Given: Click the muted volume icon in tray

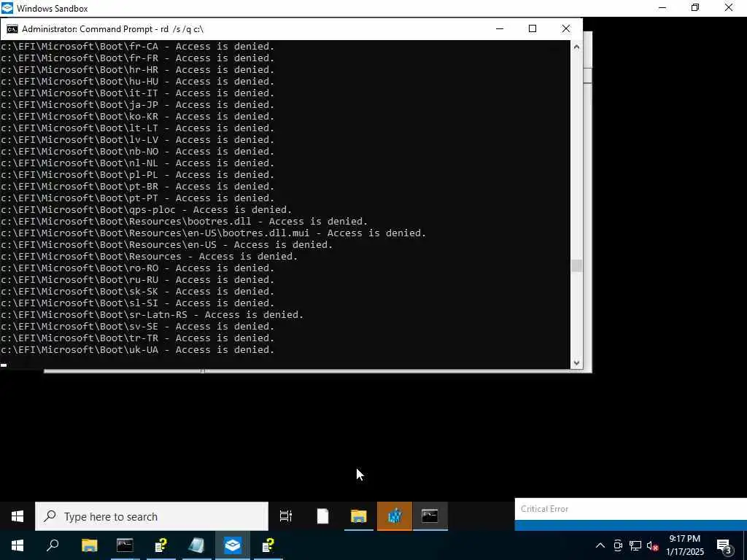Looking at the screenshot, I should [652, 545].
